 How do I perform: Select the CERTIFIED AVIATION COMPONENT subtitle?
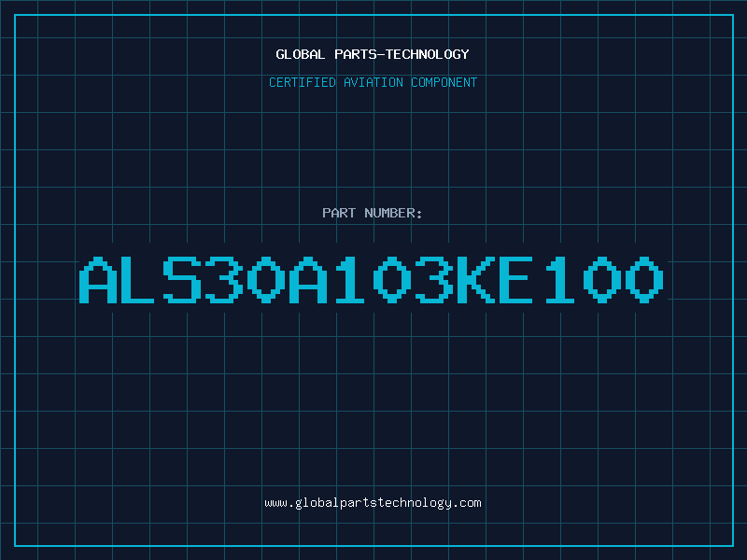pyautogui.click(x=373, y=82)
